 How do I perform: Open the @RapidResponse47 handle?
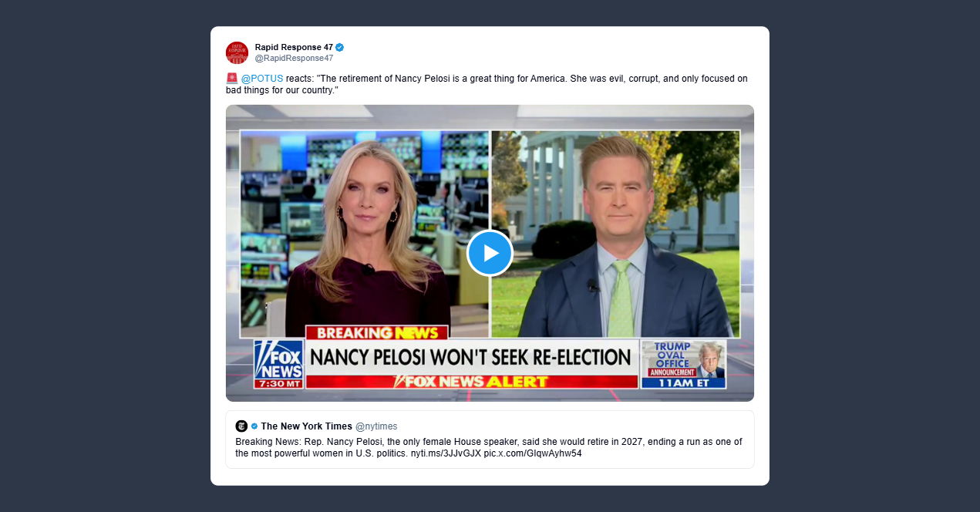click(294, 58)
